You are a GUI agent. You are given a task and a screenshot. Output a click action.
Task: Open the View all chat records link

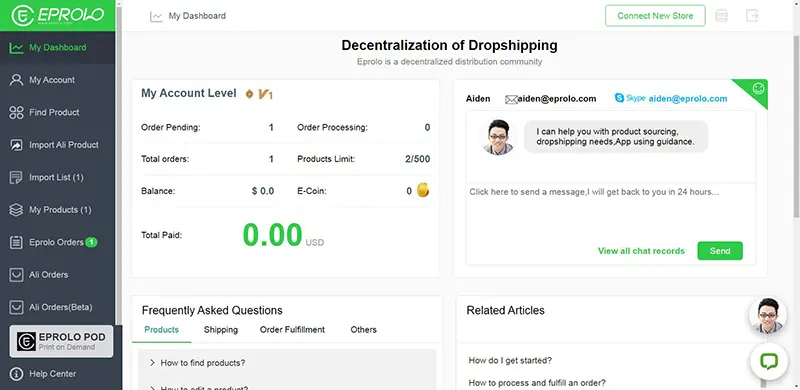tap(641, 251)
